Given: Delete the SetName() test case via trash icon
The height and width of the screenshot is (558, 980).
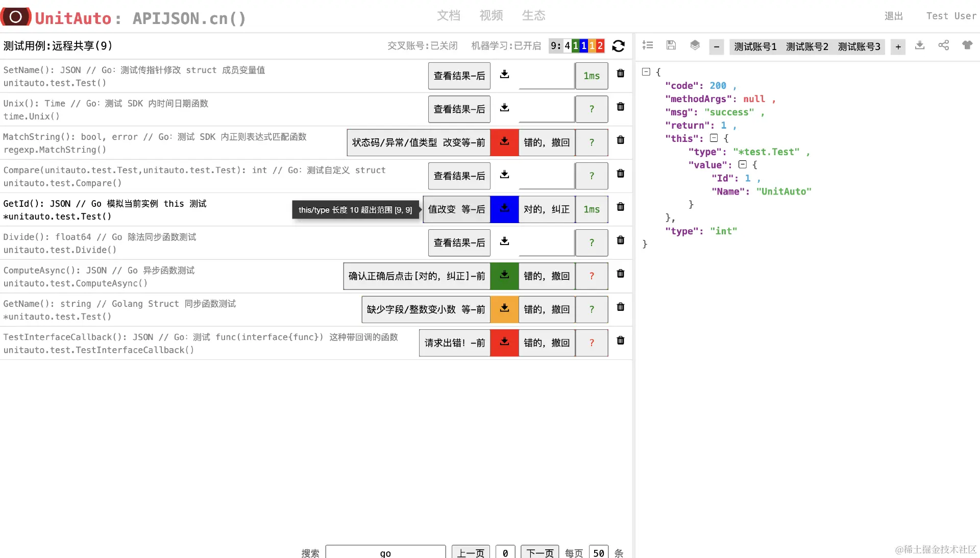Looking at the screenshot, I should (x=620, y=74).
